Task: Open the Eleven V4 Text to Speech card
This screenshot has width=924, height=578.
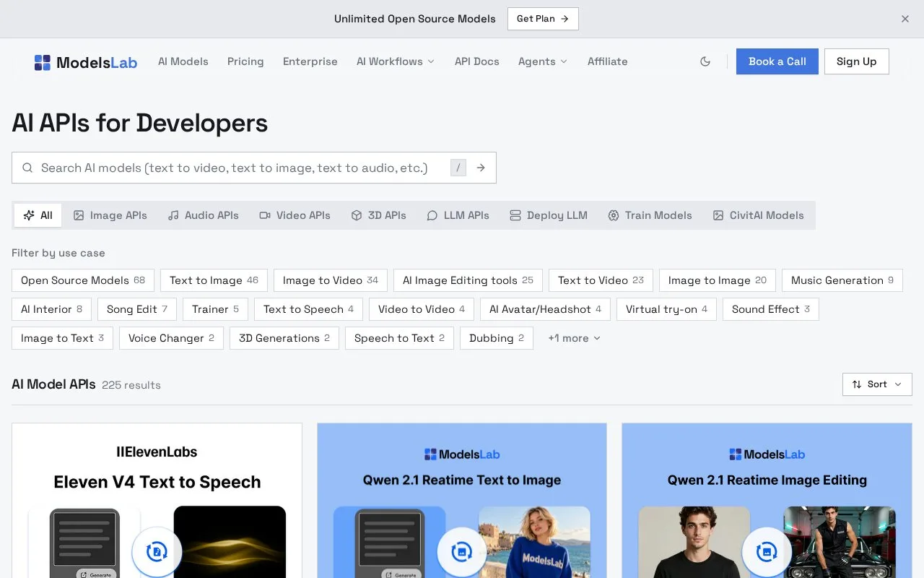Action: tap(157, 500)
